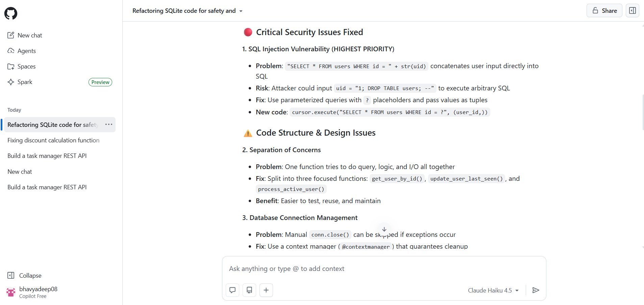The width and height of the screenshot is (644, 305).
Task: Click the Preview badge next to Spark
Action: [100, 82]
